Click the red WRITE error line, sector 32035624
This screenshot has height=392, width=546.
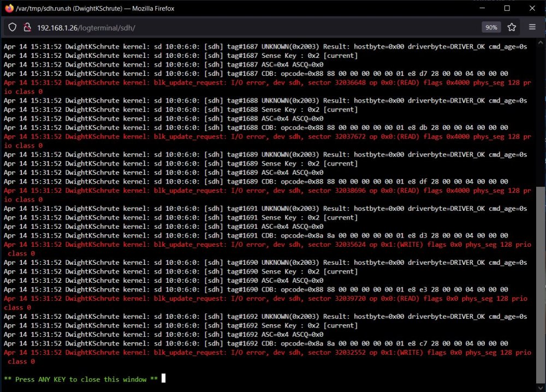pyautogui.click(x=268, y=249)
